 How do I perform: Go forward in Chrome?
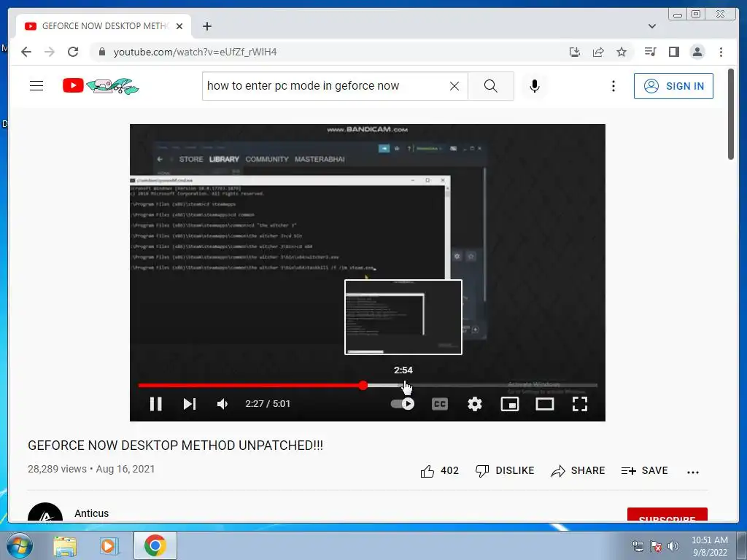[x=50, y=52]
